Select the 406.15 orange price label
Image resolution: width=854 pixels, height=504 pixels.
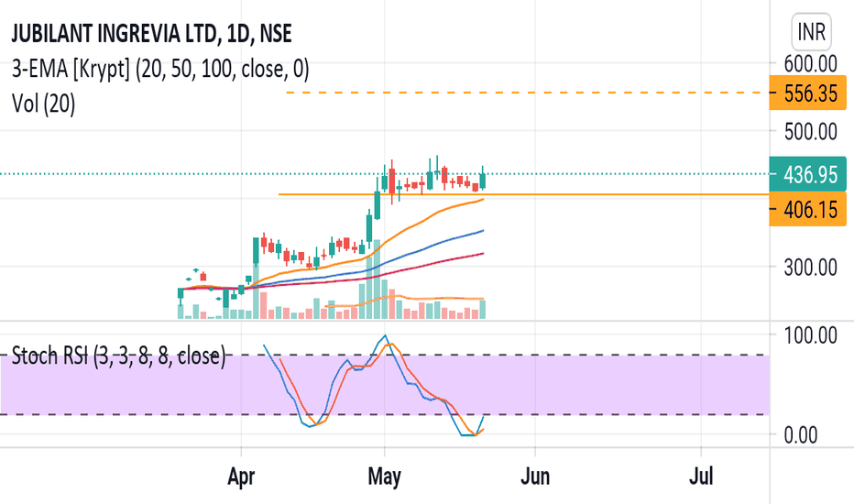[807, 209]
